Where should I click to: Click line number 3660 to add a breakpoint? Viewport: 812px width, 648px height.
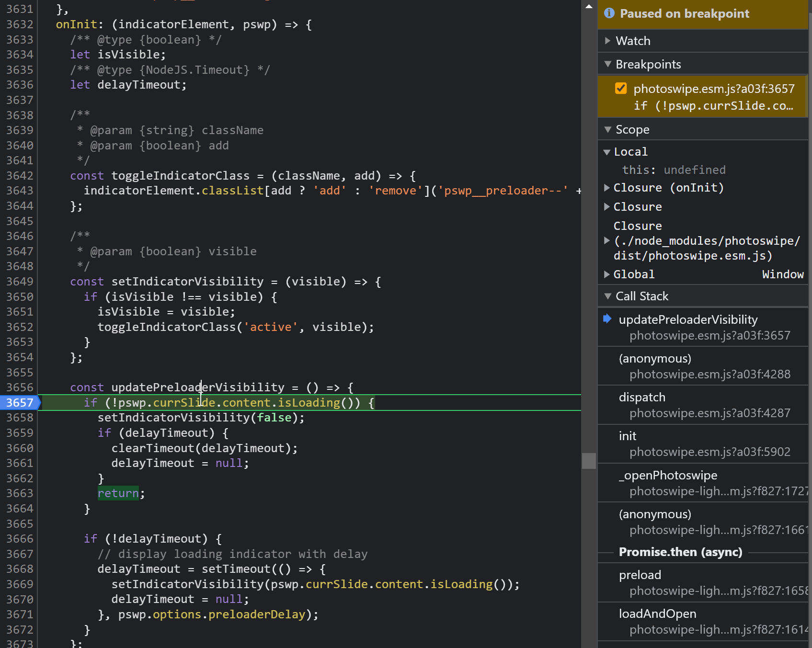coord(20,448)
